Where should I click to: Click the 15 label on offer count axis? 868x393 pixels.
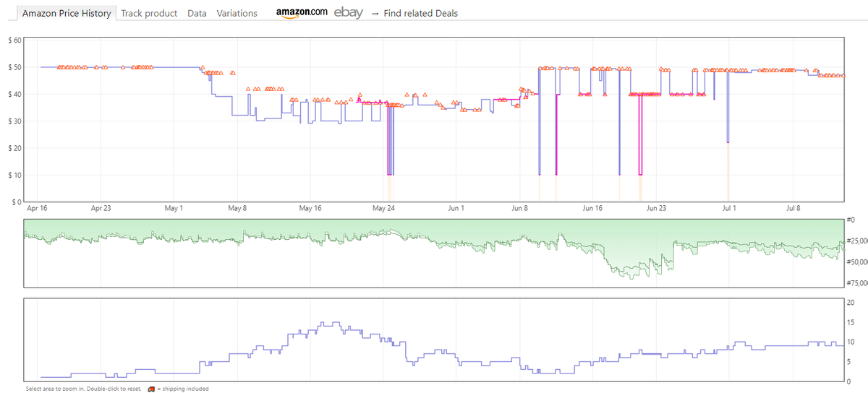[851, 322]
